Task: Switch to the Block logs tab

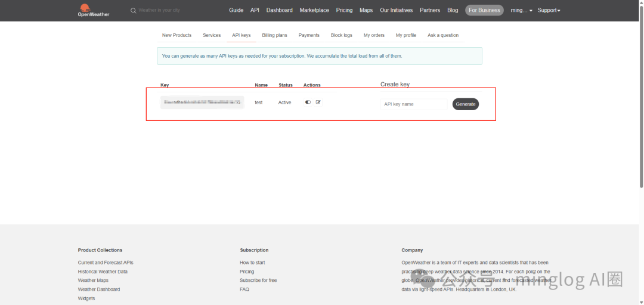Action: [x=341, y=35]
